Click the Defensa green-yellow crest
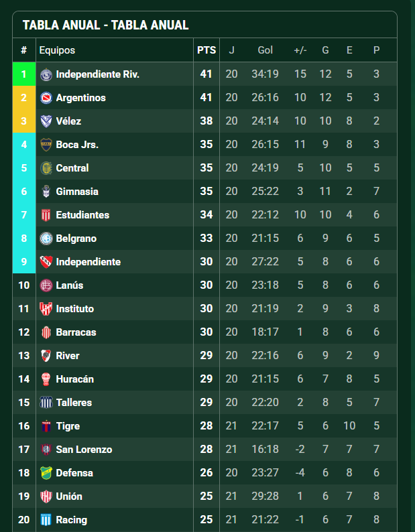Viewport: 415px width, 532px height. click(x=46, y=473)
